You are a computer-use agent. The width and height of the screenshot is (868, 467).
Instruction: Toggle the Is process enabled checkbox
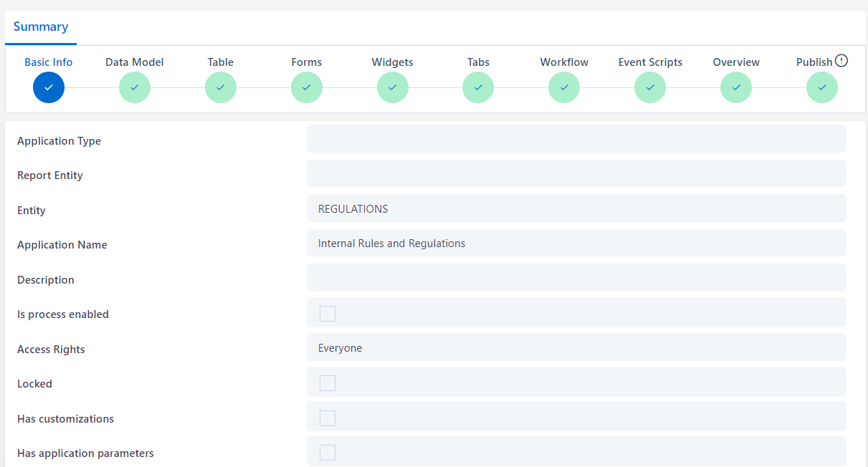(x=328, y=314)
